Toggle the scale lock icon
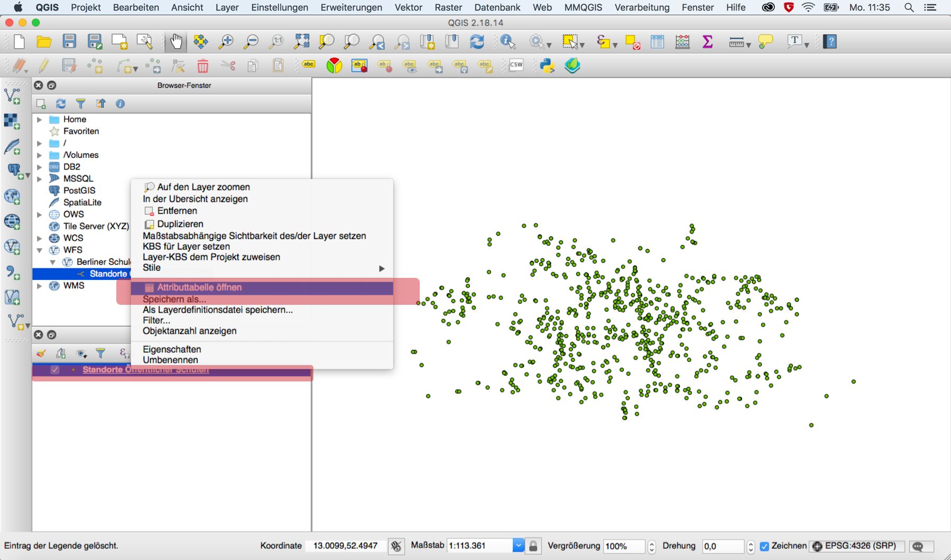951x560 pixels. [x=533, y=546]
